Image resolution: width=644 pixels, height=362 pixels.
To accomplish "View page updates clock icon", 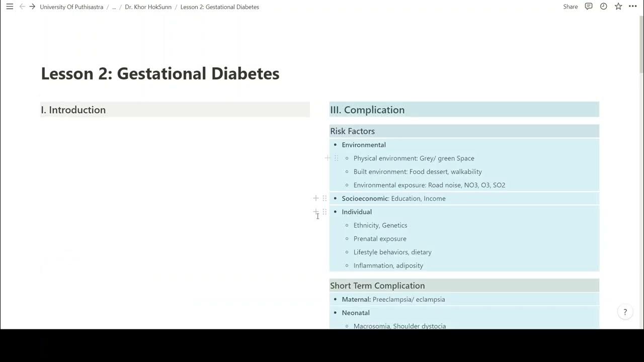I will (603, 7).
